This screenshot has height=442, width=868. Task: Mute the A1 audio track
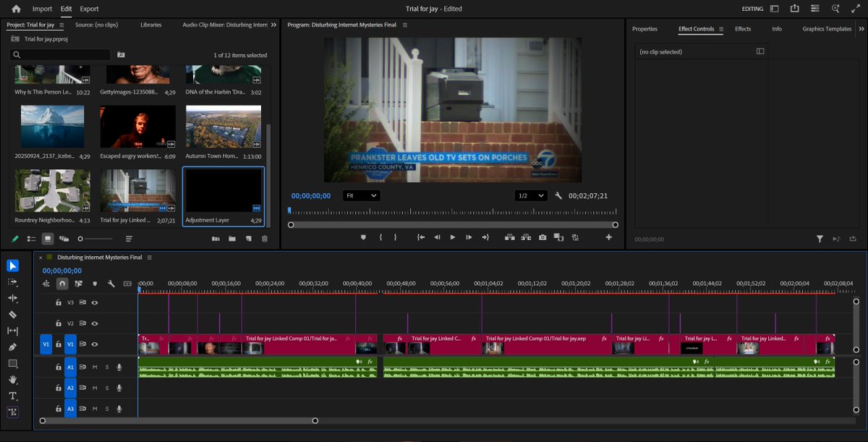pyautogui.click(x=95, y=367)
